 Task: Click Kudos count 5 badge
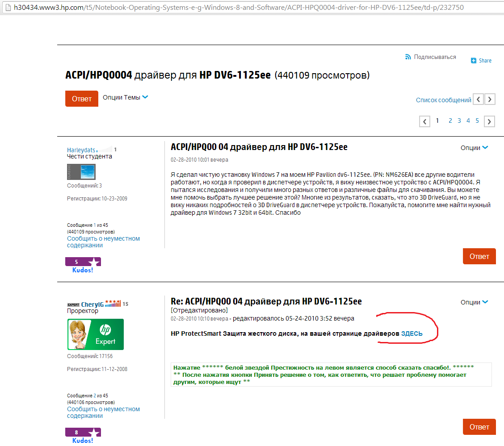76,262
